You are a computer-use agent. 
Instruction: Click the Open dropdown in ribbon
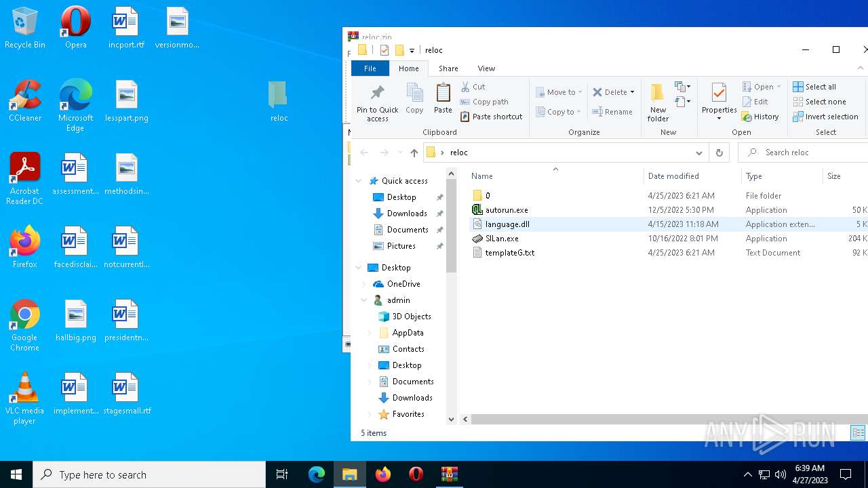762,87
